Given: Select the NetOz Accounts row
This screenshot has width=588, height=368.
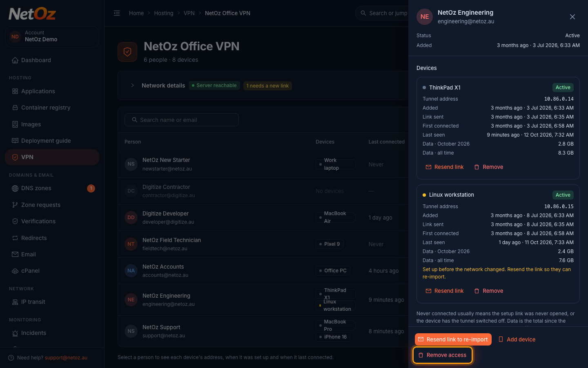Looking at the screenshot, I should click(263, 271).
